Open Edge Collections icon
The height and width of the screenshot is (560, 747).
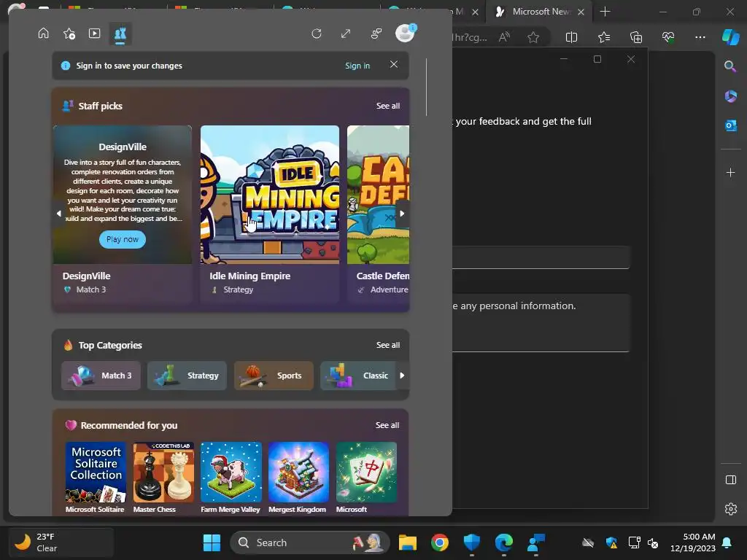636,37
